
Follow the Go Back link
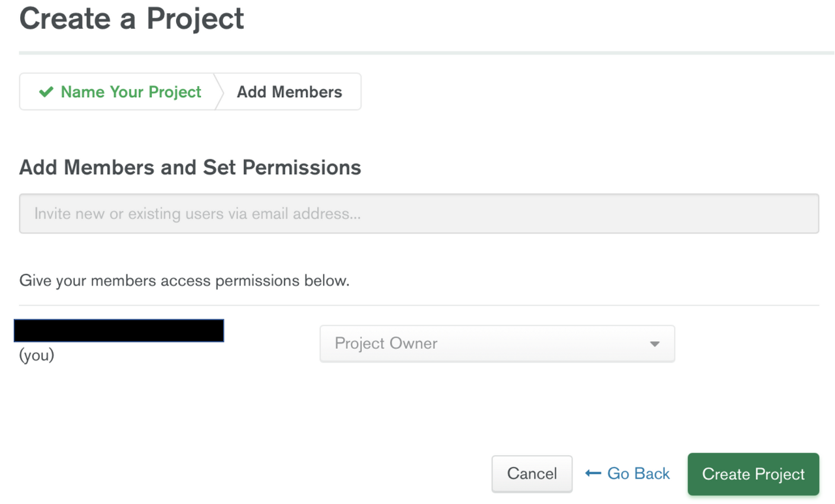[638, 474]
